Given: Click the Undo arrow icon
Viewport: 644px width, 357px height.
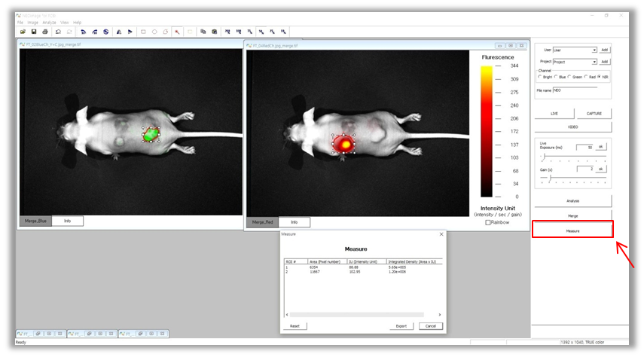Looking at the screenshot, I should [58, 32].
